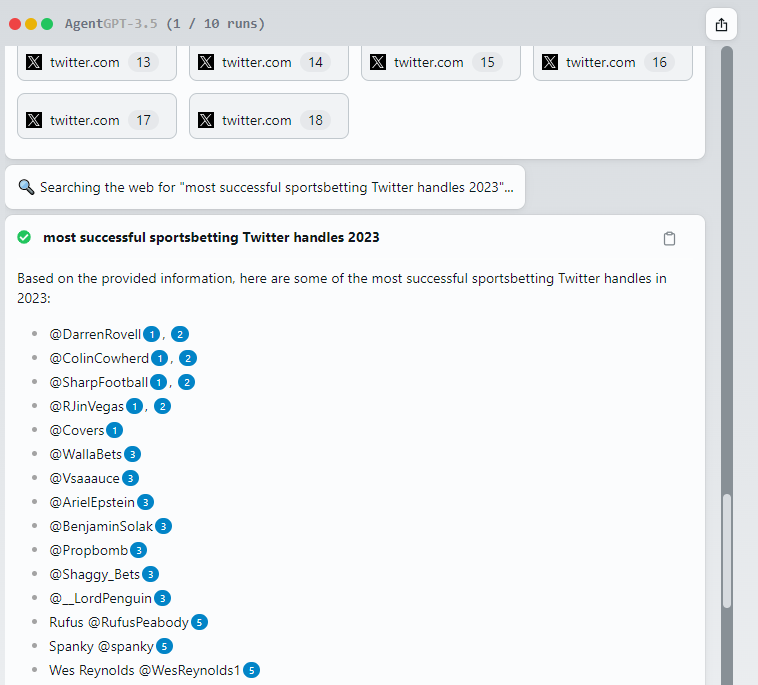Viewport: 758px width, 685px height.
Task: Click the @Covers handle text
Action: coord(77,430)
